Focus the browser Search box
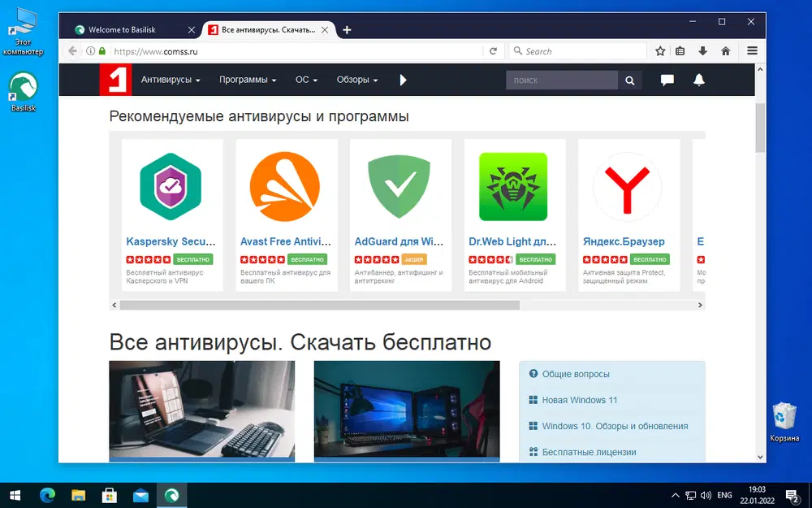The width and height of the screenshot is (812, 508). [x=578, y=50]
